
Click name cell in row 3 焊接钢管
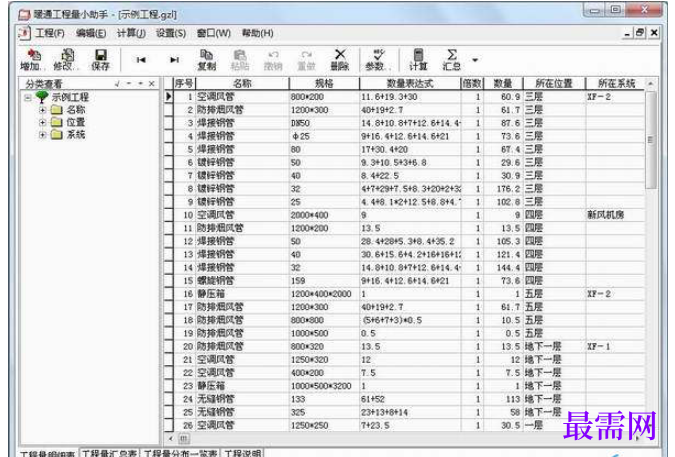(242, 123)
